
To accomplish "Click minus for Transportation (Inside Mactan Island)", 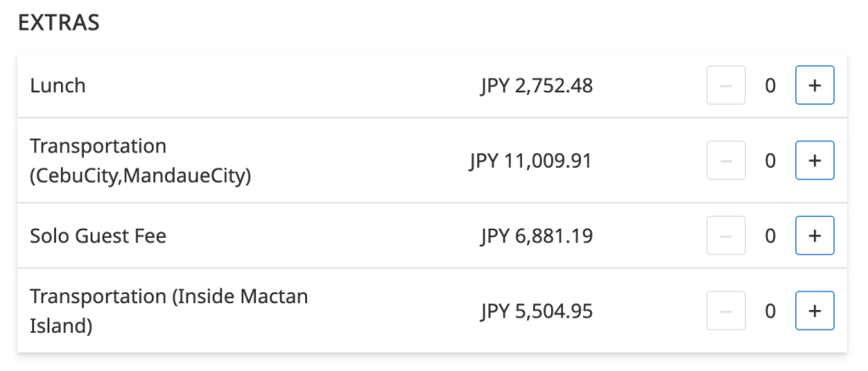I will [x=726, y=311].
